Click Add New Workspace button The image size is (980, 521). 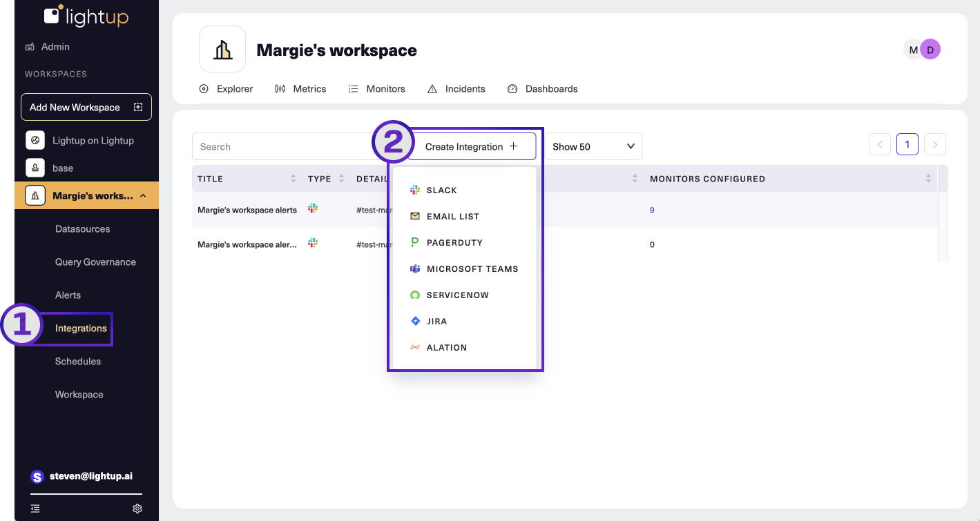86,107
